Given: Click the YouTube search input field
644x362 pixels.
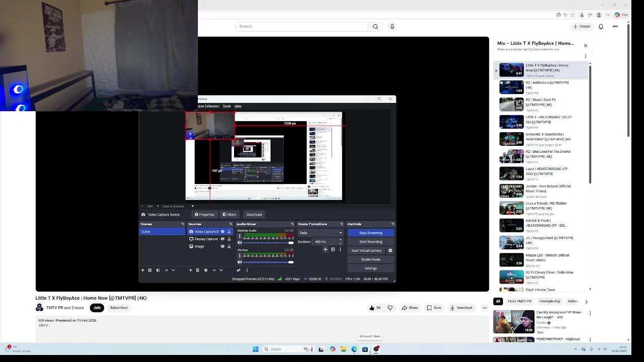Looking at the screenshot, I should click(301, 27).
